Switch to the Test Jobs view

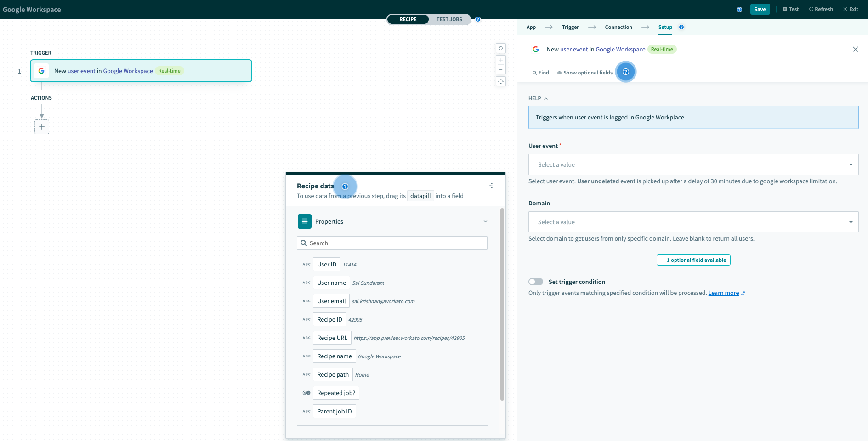(x=449, y=19)
